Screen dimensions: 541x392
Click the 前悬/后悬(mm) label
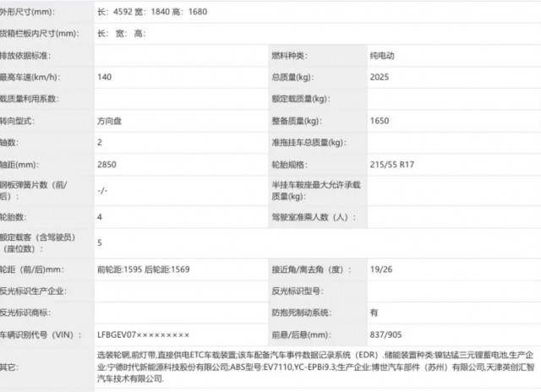[x=301, y=335]
